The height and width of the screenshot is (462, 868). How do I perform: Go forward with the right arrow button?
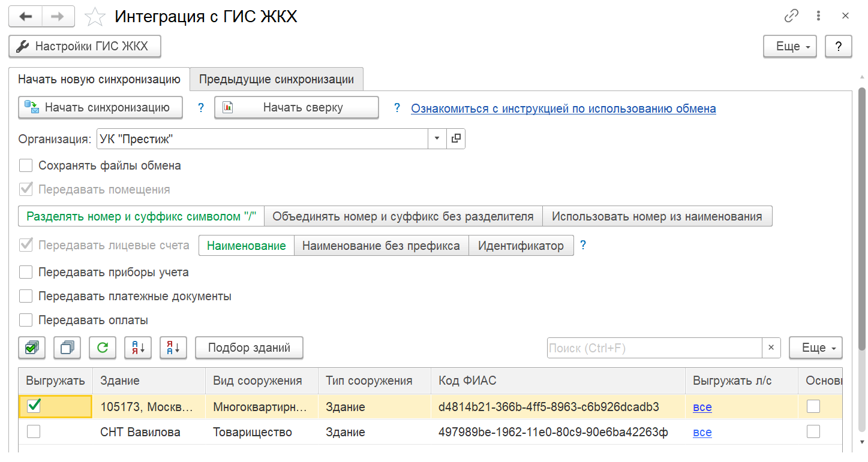point(58,16)
